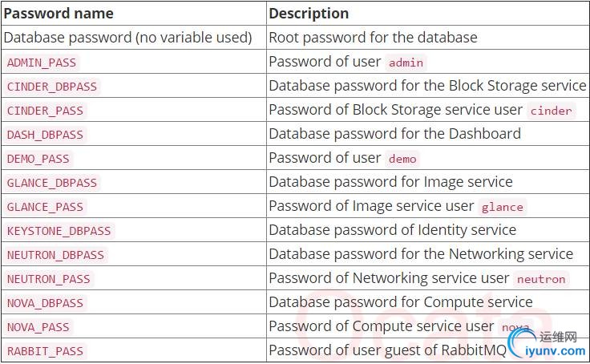Click the neutron user code tag
The height and width of the screenshot is (364, 590).
[x=541, y=279]
